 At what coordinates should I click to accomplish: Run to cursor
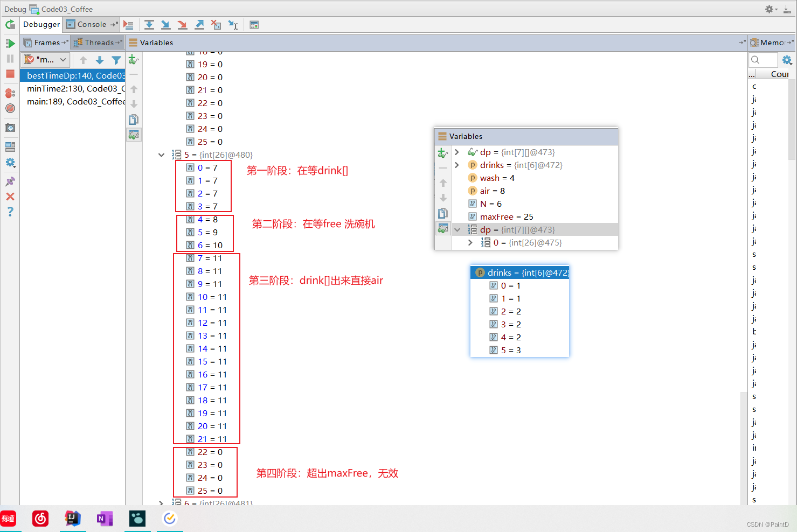point(233,25)
